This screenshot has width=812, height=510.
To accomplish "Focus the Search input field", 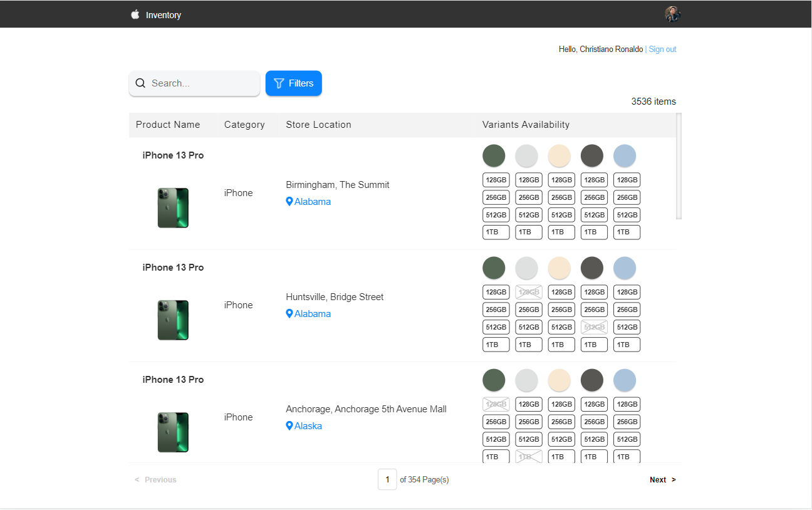I will (x=194, y=83).
